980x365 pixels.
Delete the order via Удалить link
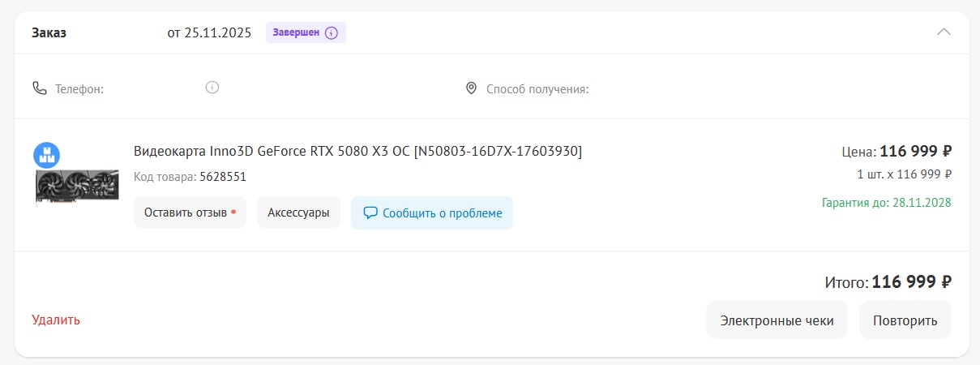56,320
